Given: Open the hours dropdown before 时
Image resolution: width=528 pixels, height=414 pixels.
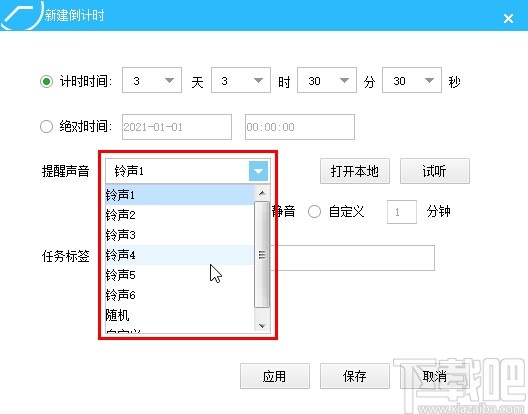Looking at the screenshot, I should click(x=241, y=80).
